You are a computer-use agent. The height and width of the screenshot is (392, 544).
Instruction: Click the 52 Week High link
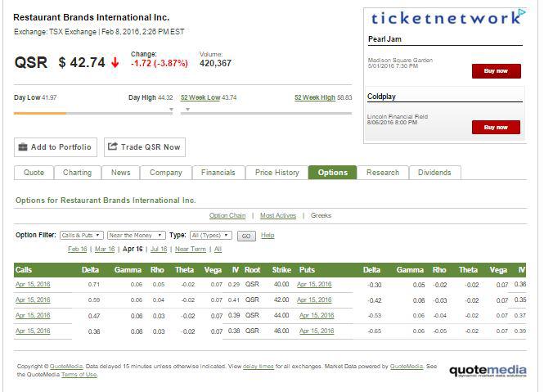click(315, 97)
